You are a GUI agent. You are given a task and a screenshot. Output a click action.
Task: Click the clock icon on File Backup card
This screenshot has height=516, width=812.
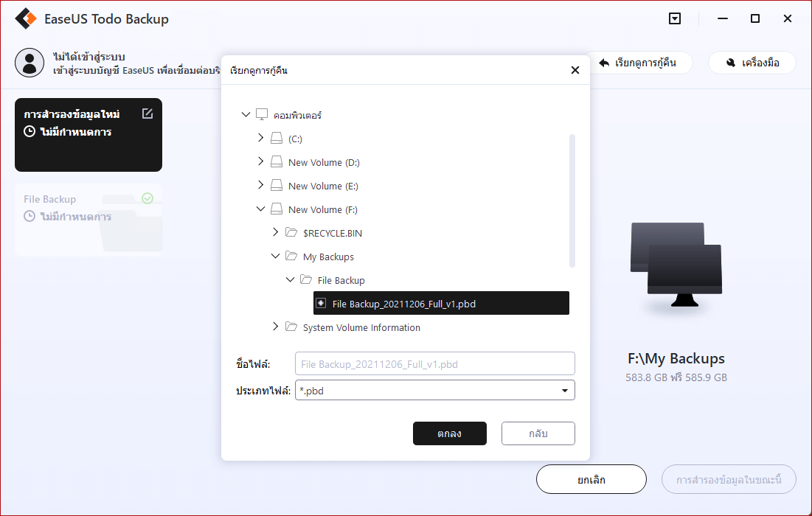(x=30, y=216)
